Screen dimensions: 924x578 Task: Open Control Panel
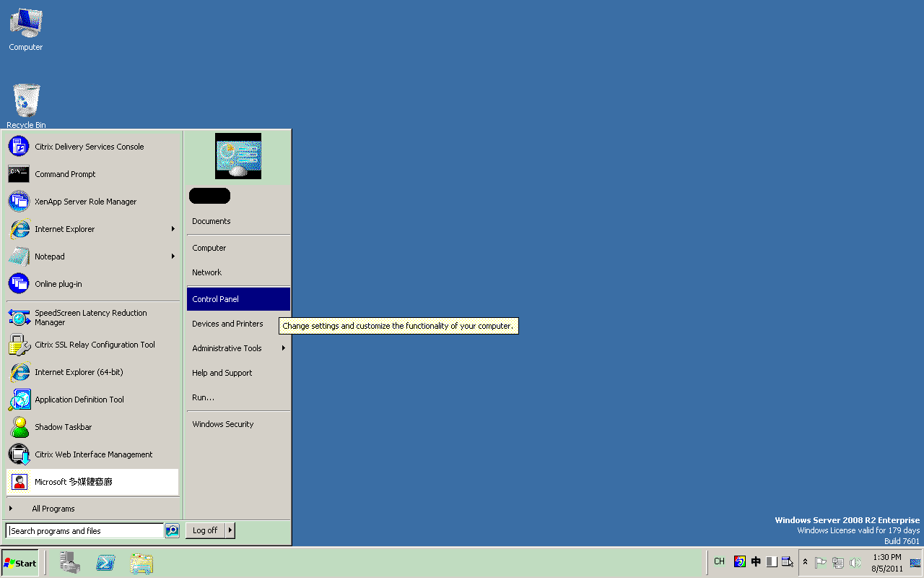pos(238,299)
